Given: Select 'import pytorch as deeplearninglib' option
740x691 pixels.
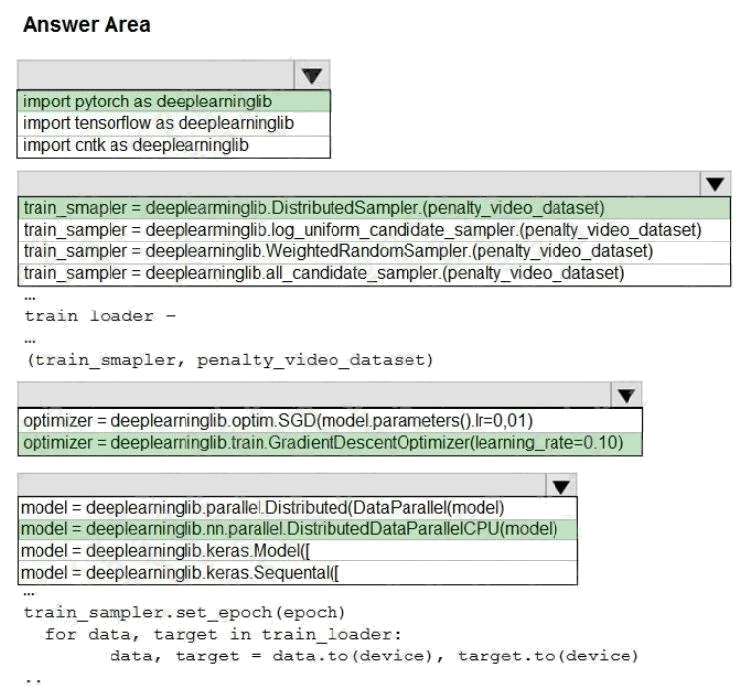Looking at the screenshot, I should [147, 101].
